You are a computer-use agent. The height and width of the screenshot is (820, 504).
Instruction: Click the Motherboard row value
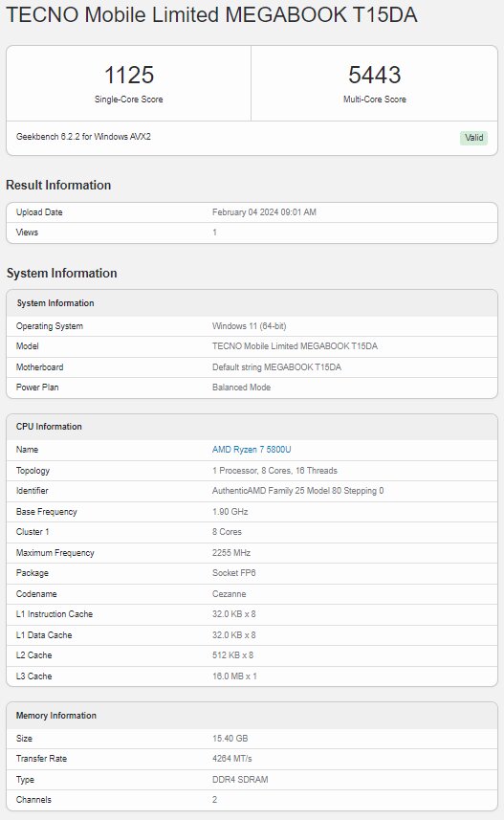coord(276,367)
